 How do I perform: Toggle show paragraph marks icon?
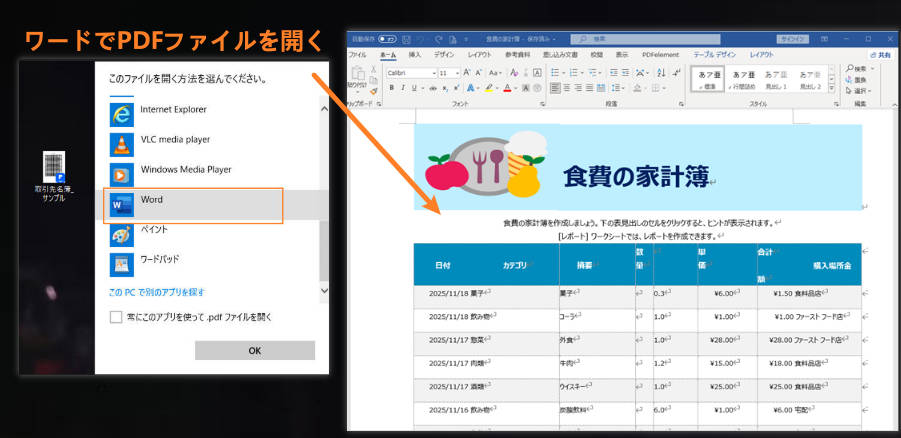pos(677,73)
